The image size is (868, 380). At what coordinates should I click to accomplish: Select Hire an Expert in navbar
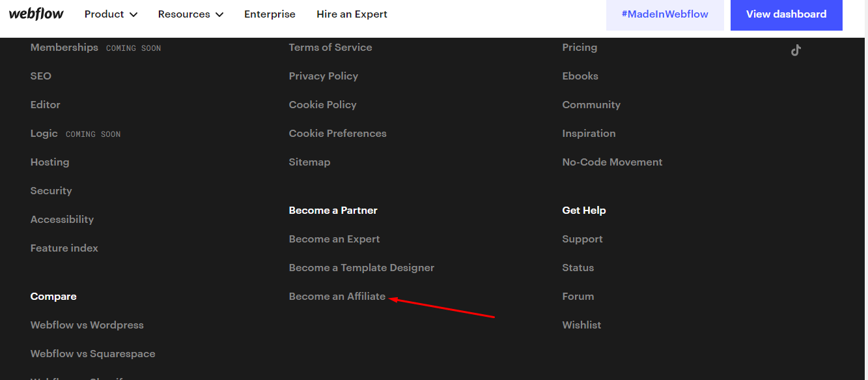click(352, 14)
